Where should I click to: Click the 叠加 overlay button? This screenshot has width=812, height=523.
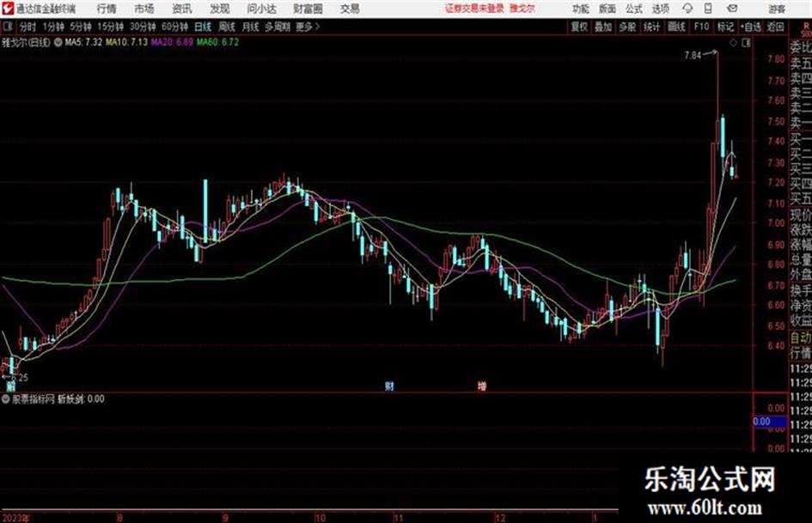603,27
